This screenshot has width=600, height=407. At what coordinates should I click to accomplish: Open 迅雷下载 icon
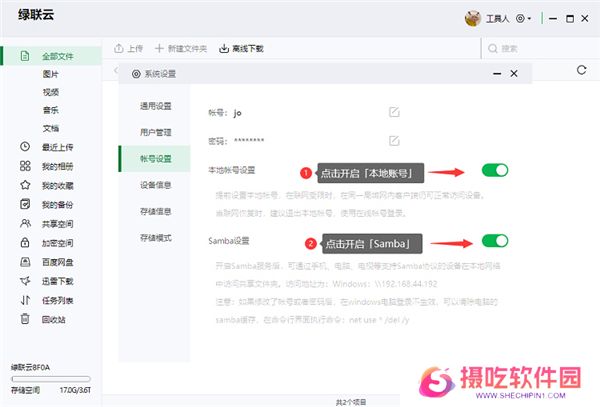tap(25, 281)
